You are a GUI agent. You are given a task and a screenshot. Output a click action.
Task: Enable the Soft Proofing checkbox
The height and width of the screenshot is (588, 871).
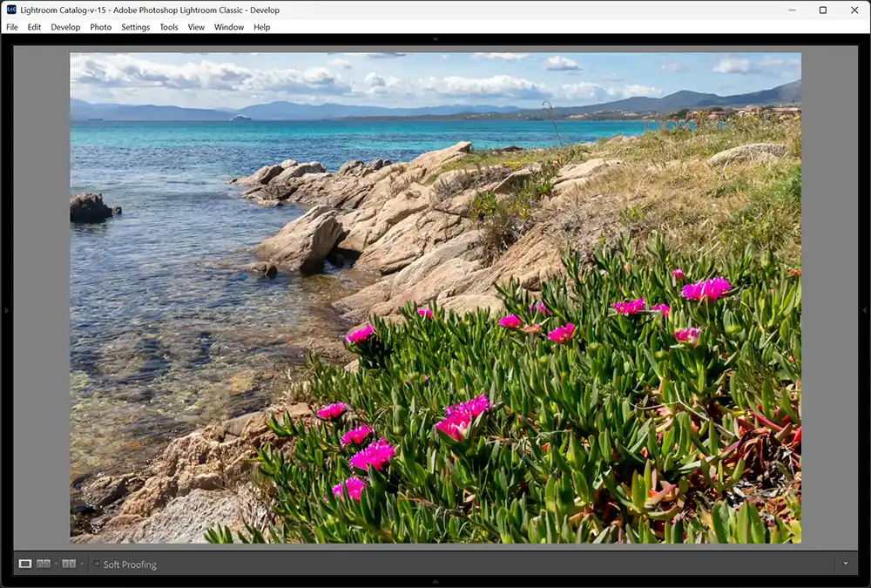pyautogui.click(x=97, y=563)
